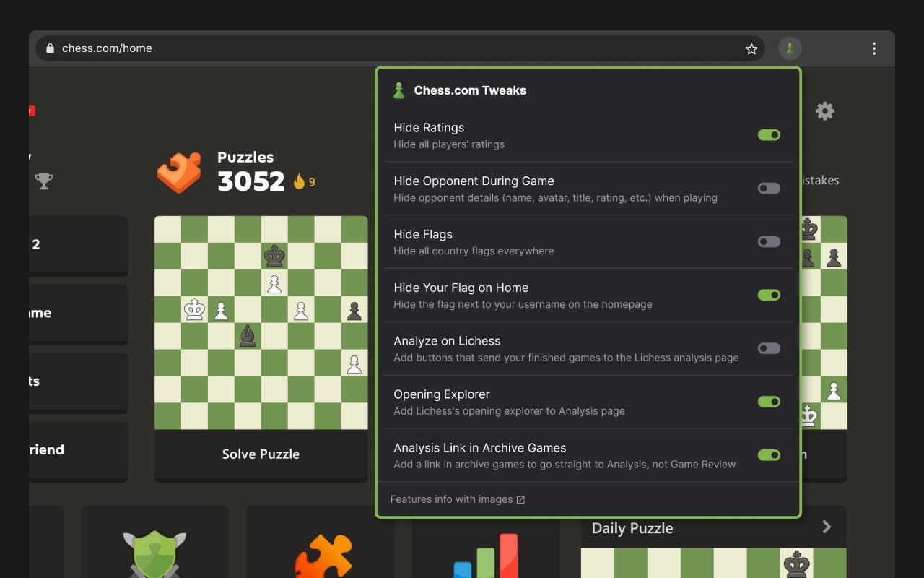Open the chess.com settings gear
This screenshot has height=578, width=924.
[824, 111]
